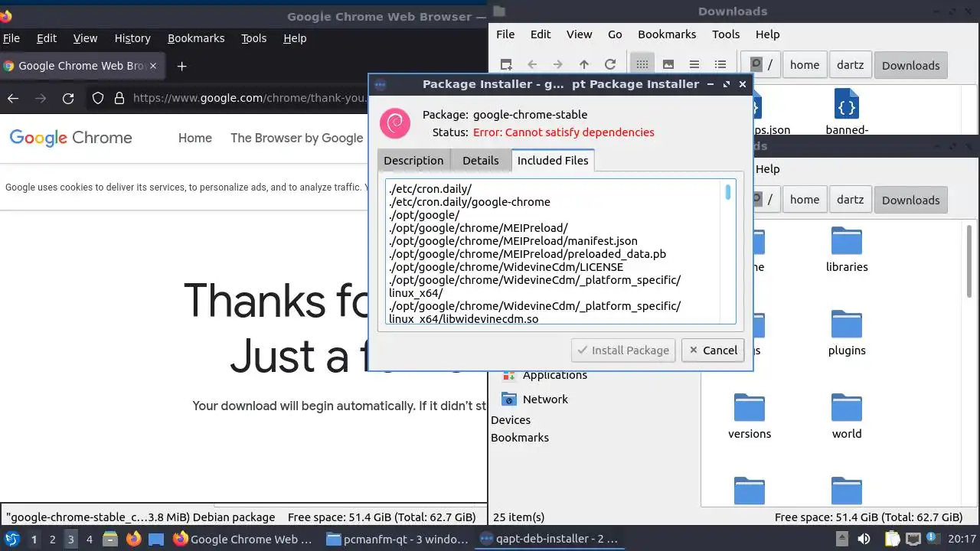The height and width of the screenshot is (551, 980).
Task: Click go back arrow in back file manager
Action: tap(532, 65)
